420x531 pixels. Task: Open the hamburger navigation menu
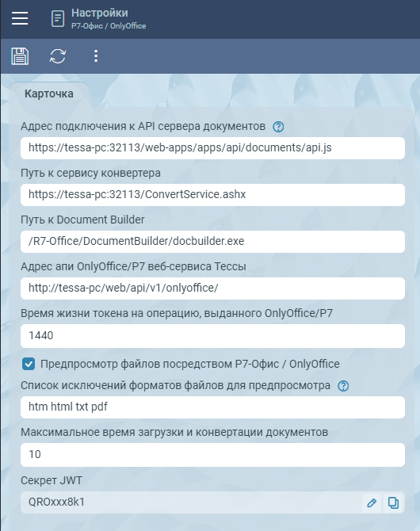[20, 18]
